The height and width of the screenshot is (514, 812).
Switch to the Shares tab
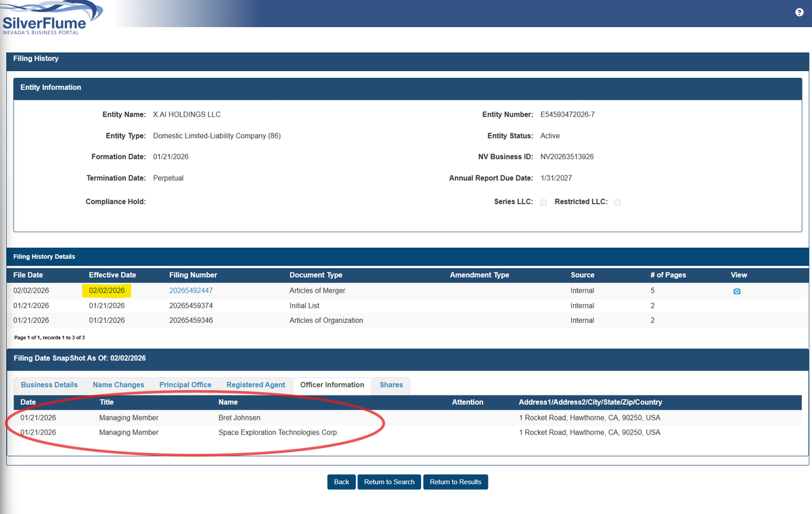[x=391, y=385]
